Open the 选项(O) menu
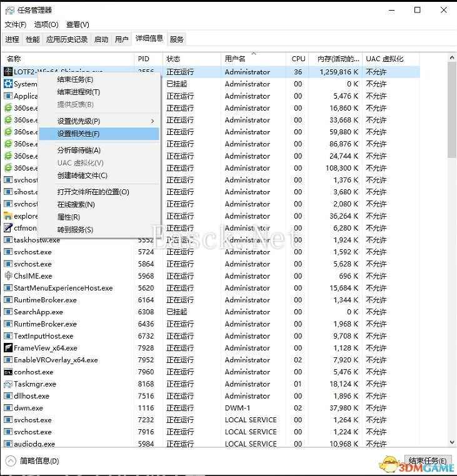457x476 pixels. tap(46, 24)
